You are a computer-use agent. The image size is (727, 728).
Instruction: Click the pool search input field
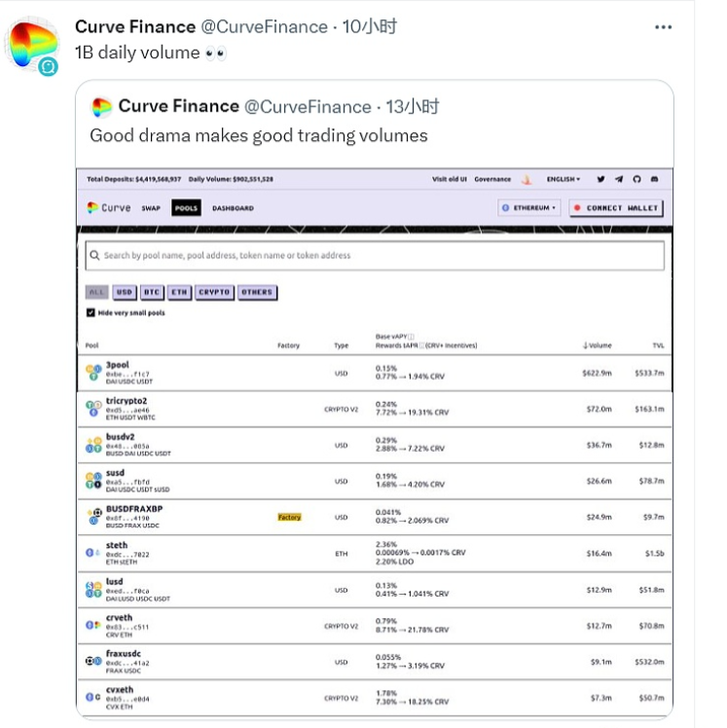(375, 255)
